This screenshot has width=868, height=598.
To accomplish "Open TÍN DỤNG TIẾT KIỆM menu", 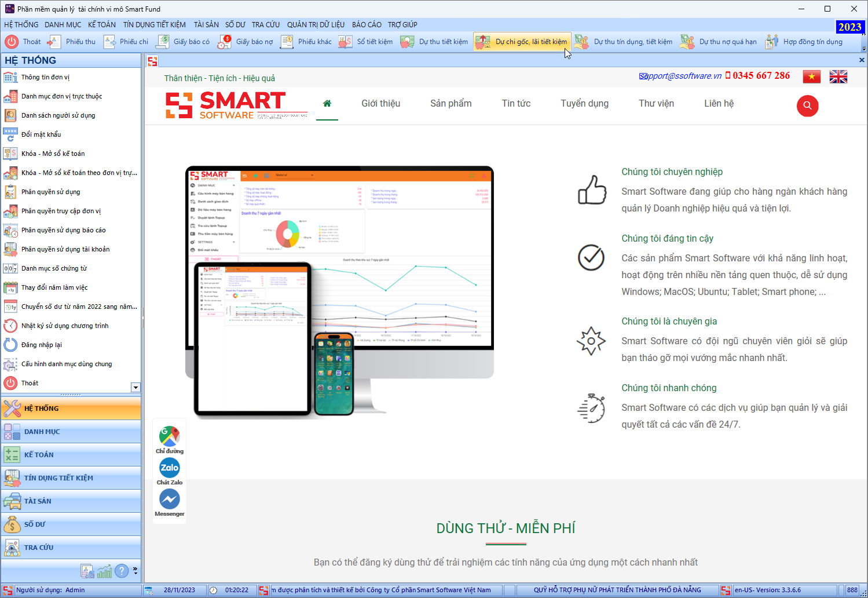I will coord(155,25).
